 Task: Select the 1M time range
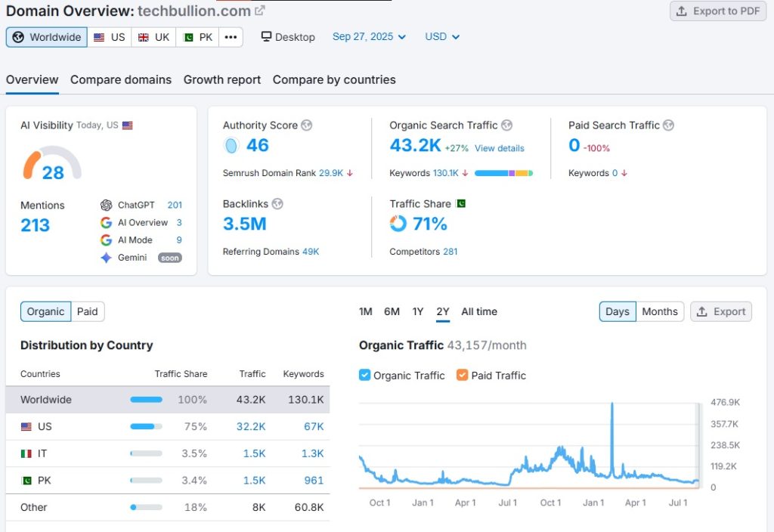(x=366, y=311)
